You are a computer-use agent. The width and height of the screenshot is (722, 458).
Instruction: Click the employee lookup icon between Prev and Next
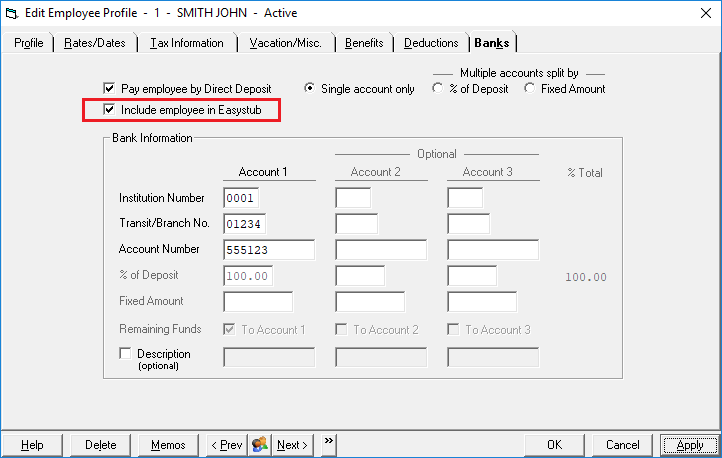(260, 445)
